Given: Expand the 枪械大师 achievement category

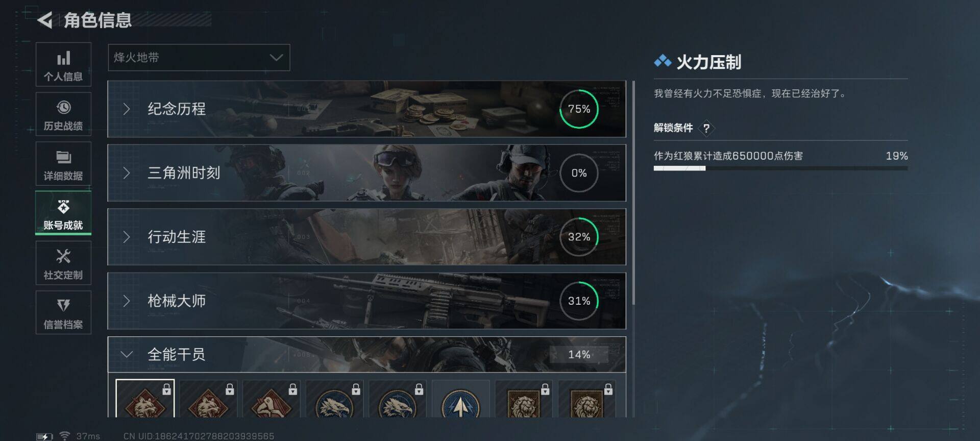Looking at the screenshot, I should tap(366, 301).
